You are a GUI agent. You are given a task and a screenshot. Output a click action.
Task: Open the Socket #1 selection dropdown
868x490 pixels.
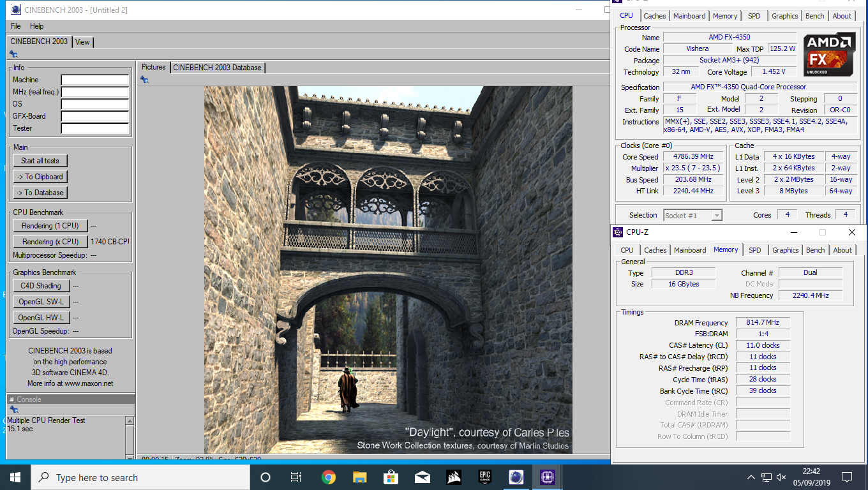point(693,216)
